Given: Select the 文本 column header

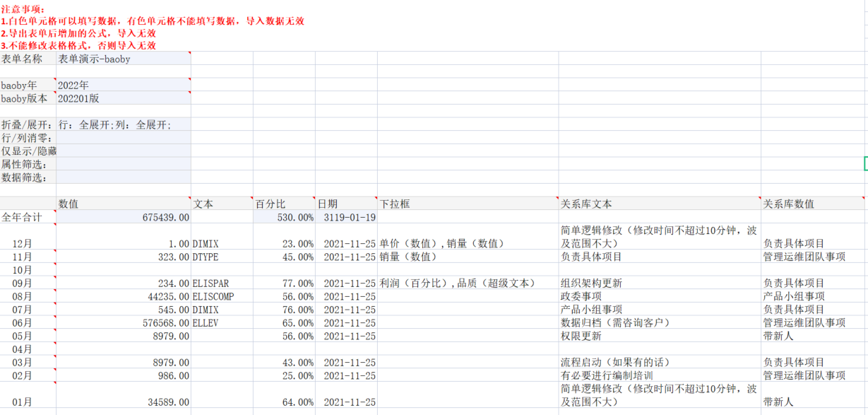Looking at the screenshot, I should tap(222, 204).
